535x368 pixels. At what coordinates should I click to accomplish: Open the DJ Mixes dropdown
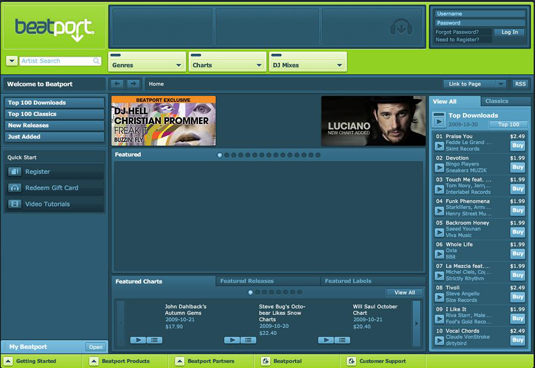308,62
